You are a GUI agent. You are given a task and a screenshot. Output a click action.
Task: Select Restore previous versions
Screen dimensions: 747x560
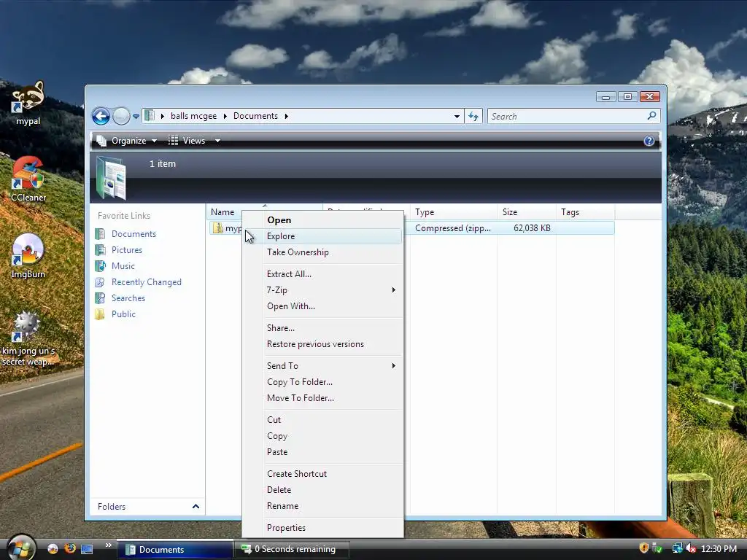[323, 344]
